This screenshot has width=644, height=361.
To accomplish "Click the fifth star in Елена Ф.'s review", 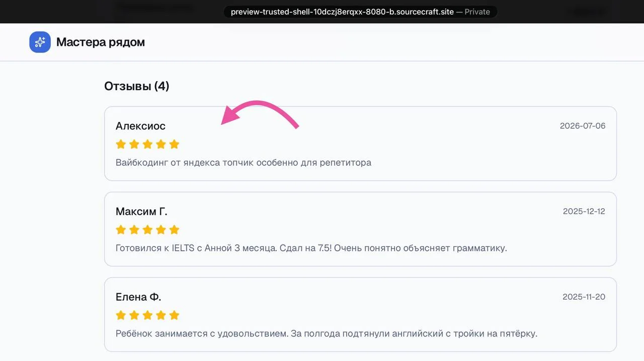I will click(x=174, y=316).
